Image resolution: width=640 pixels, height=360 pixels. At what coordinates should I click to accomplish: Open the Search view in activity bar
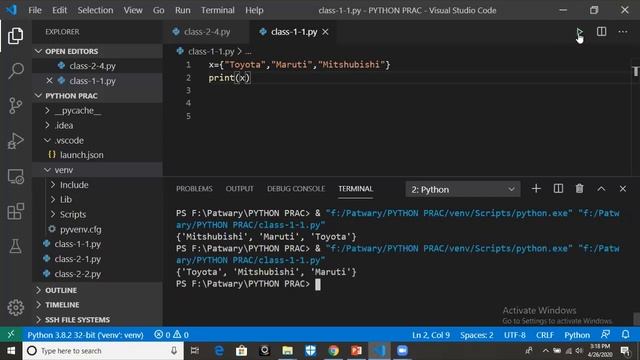click(16, 71)
